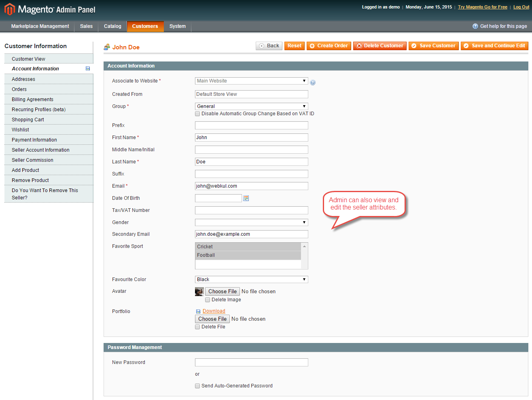
Task: Click the help tooltip icon beside Associate to Website
Action: click(312, 82)
